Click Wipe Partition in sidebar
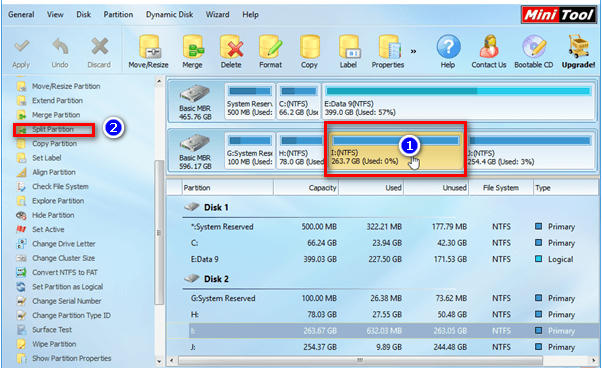Viewport: 602px width, 368px height. 54,344
